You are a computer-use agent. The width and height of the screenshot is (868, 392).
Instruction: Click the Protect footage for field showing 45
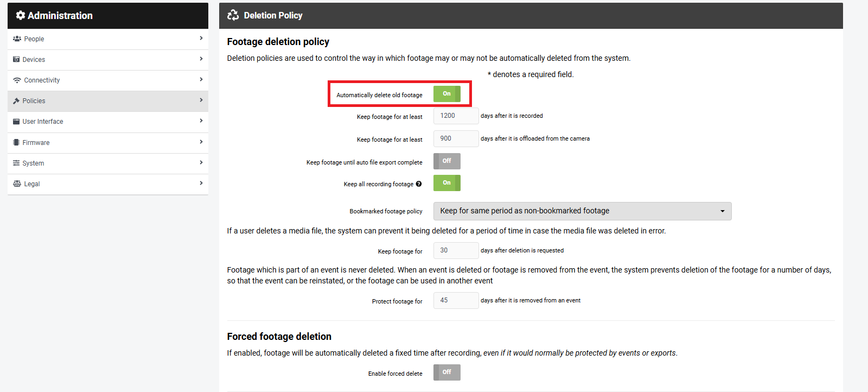coord(456,300)
